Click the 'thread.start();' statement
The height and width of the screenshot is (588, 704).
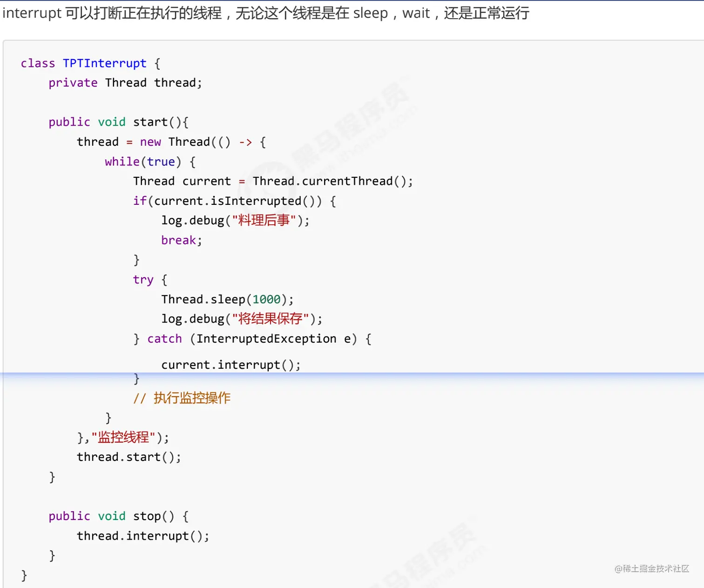(129, 457)
